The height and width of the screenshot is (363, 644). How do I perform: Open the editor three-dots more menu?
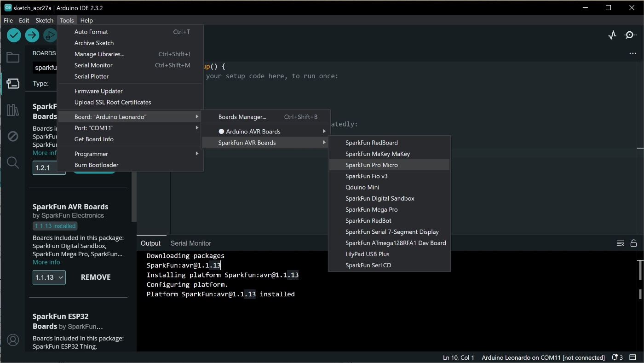click(x=632, y=53)
